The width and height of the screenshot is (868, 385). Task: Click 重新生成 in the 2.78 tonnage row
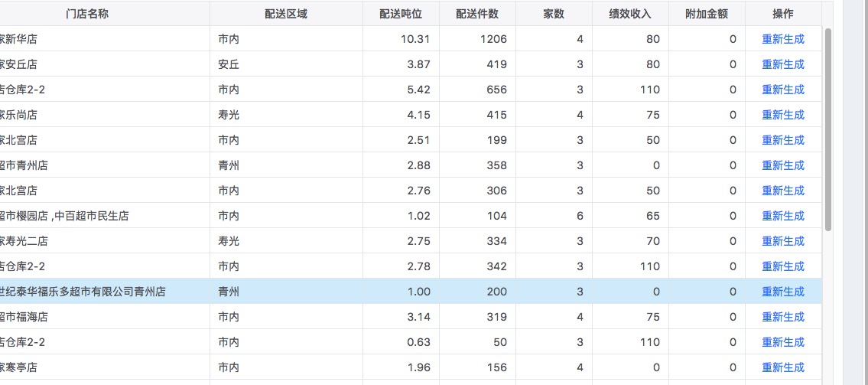click(783, 266)
